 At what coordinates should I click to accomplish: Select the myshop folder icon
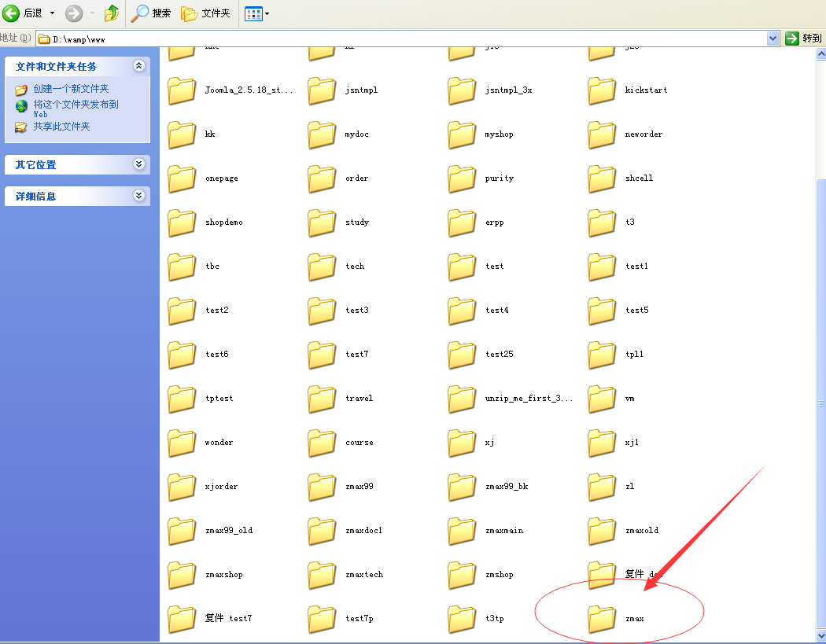click(462, 134)
